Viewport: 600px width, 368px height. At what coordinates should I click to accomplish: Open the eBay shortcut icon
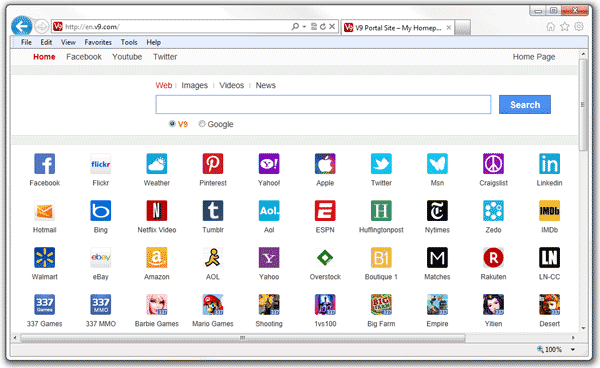(x=101, y=257)
